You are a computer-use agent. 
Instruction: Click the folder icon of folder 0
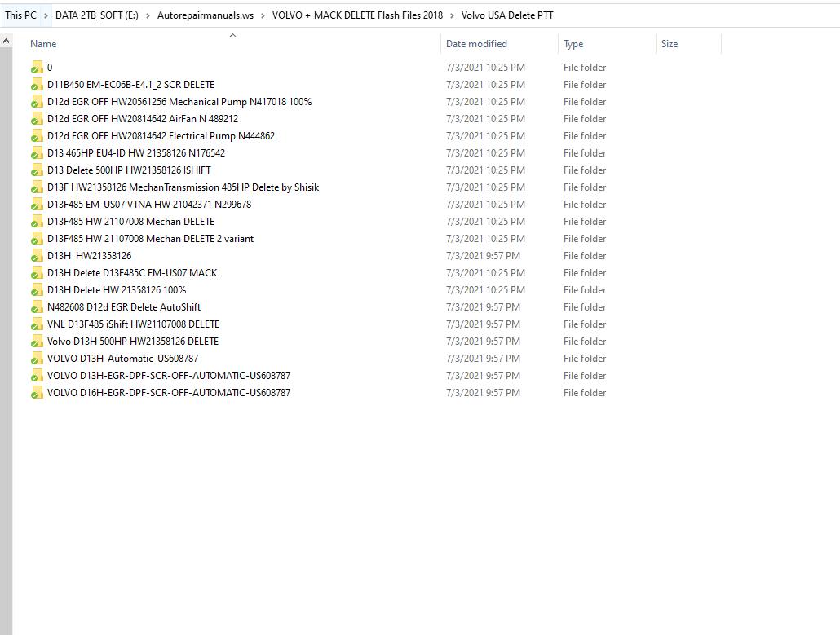[37, 68]
